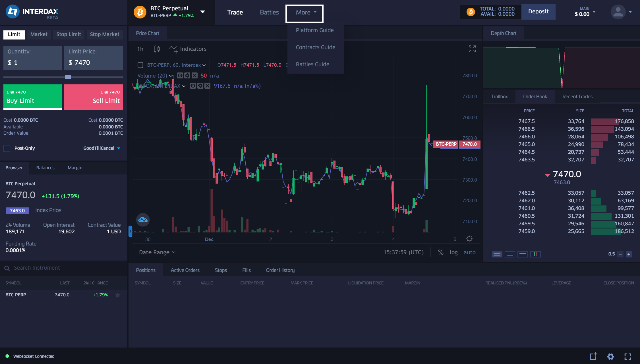Open Contracts Guide from the More menu

[x=316, y=47]
